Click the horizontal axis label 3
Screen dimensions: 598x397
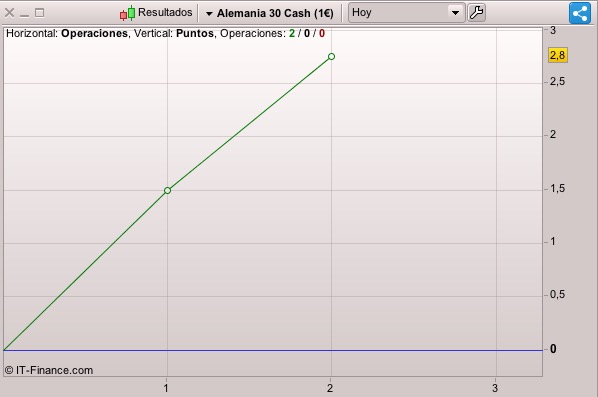495,388
